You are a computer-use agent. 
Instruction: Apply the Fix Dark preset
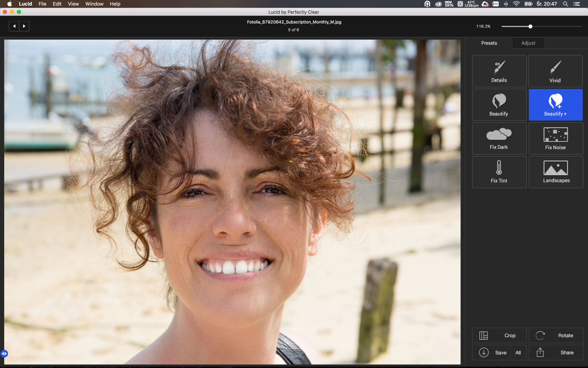[499, 138]
